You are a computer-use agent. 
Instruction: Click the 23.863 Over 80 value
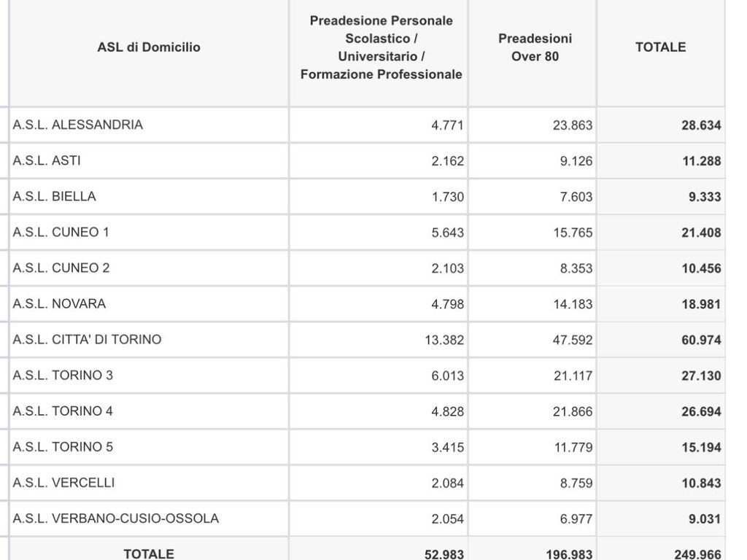(x=573, y=125)
